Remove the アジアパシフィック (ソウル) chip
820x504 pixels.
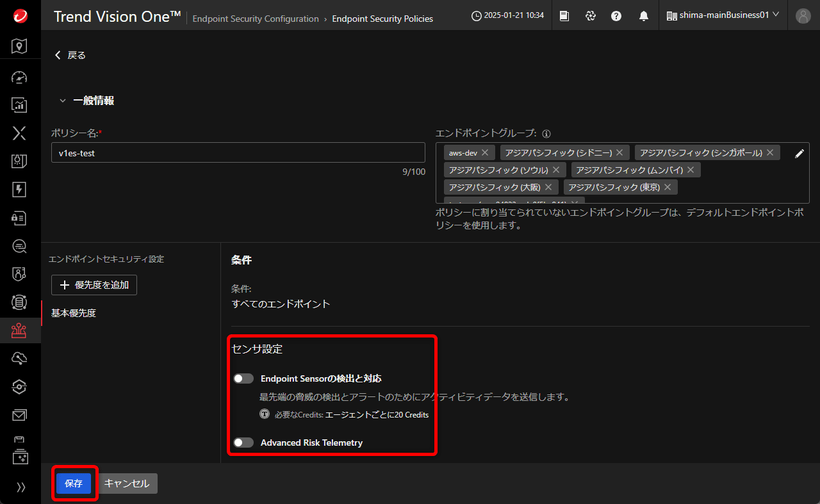[x=555, y=170]
